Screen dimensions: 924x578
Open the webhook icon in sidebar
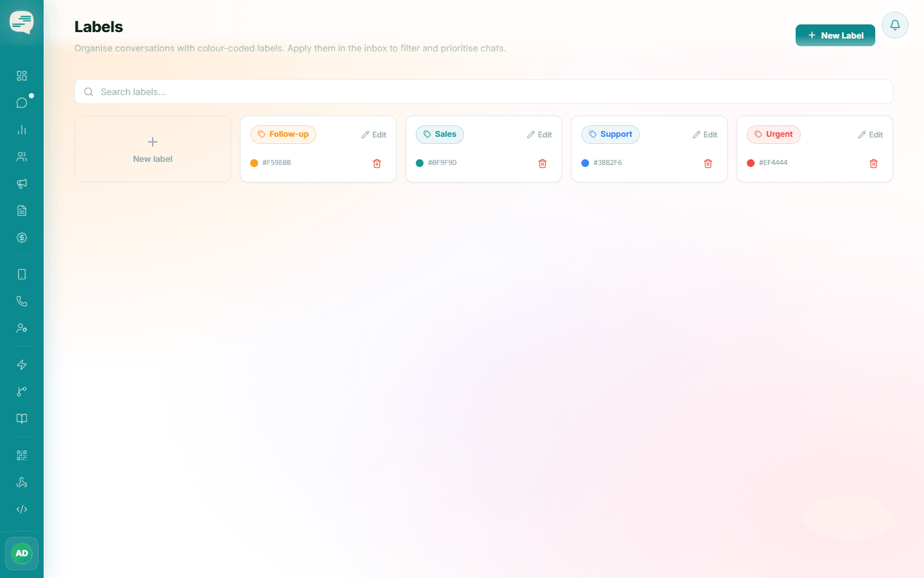(x=22, y=482)
